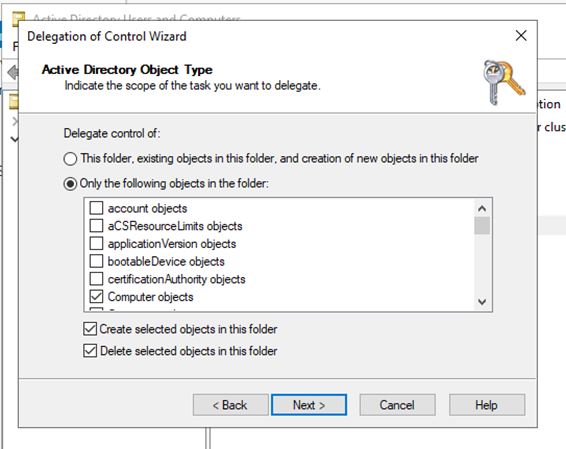This screenshot has height=449, width=566.
Task: Select 'This folder, existing objects' radio option
Action: [70, 159]
